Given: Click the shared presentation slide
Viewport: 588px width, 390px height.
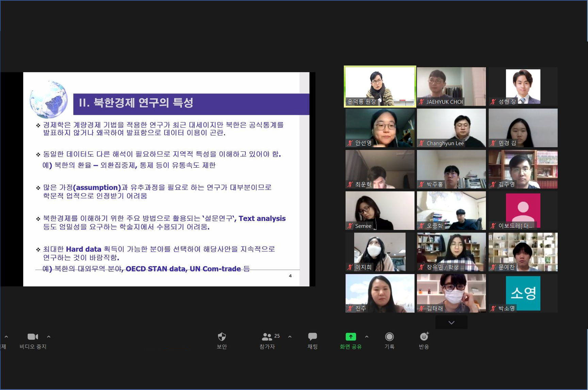Looking at the screenshot, I should coord(166,179).
